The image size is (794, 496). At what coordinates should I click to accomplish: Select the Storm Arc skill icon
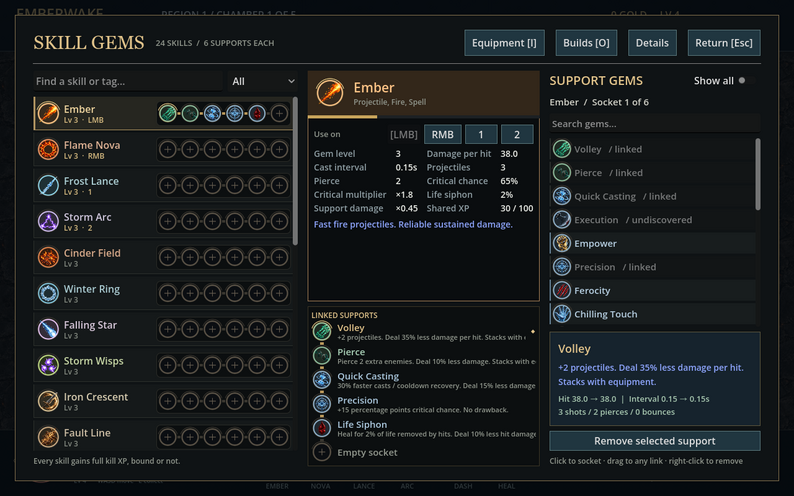point(48,222)
